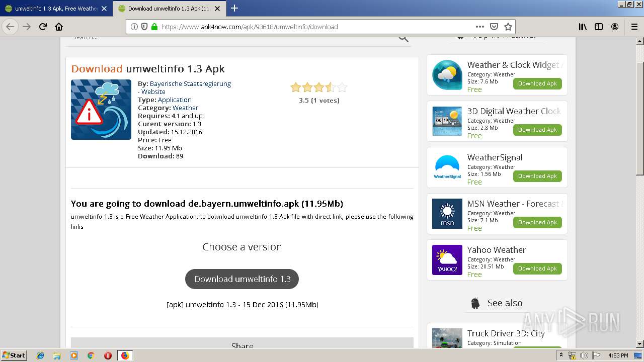
Task: Download Apk for 3D Digital Weather Clock
Action: (x=537, y=130)
